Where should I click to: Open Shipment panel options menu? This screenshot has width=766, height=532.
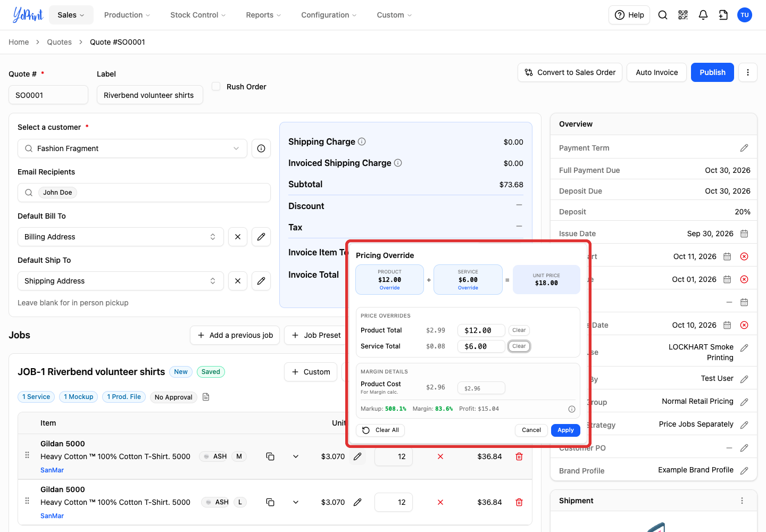[x=742, y=501]
